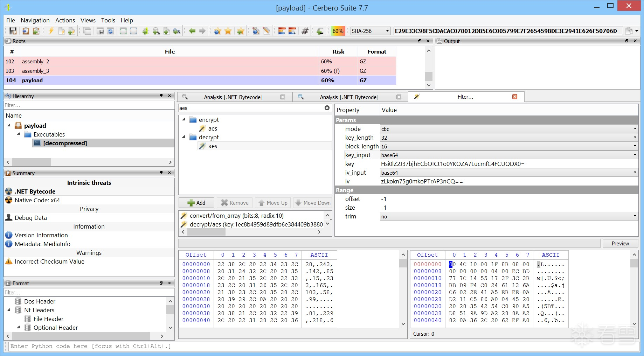Screen dimensions: 644x356
Task: Click the hash symbol toolbar icon
Action: [x=305, y=31]
